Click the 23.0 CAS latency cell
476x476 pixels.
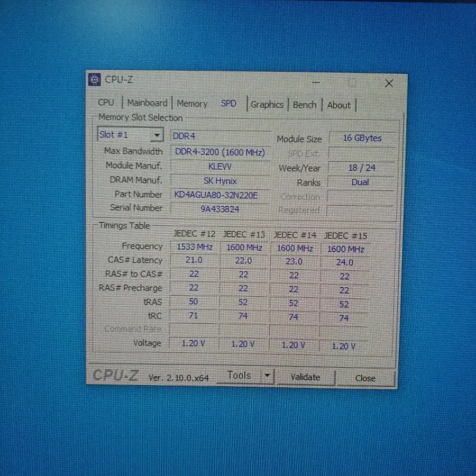tap(294, 262)
